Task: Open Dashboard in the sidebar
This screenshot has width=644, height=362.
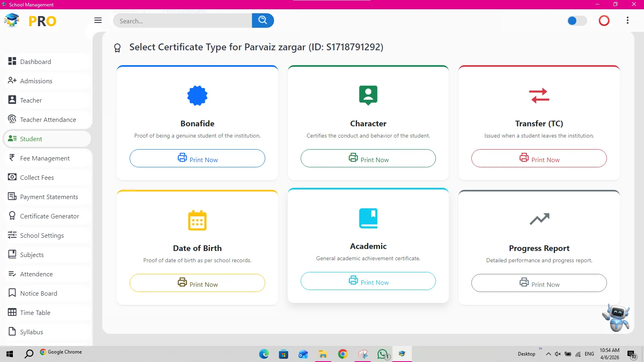Action: (x=47, y=62)
